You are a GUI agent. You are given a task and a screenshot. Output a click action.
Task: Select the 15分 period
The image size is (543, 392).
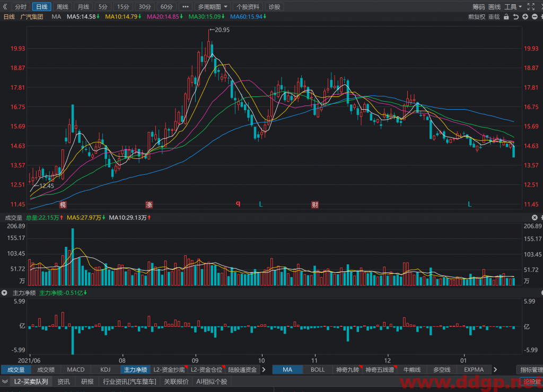pyautogui.click(x=123, y=6)
